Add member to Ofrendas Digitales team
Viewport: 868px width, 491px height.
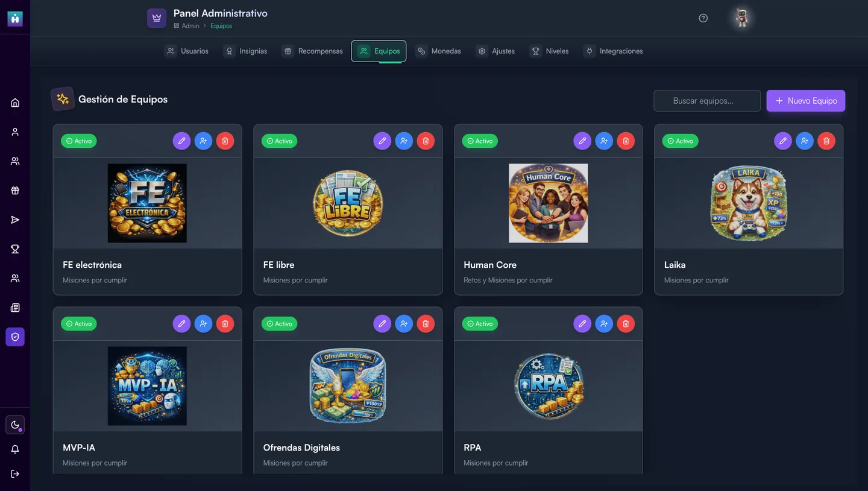404,324
